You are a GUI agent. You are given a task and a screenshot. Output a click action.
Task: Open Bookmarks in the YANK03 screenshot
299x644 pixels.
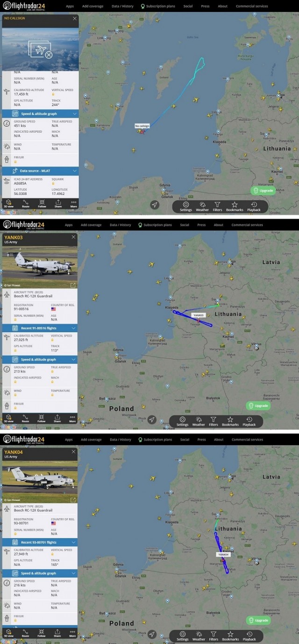coord(230,422)
